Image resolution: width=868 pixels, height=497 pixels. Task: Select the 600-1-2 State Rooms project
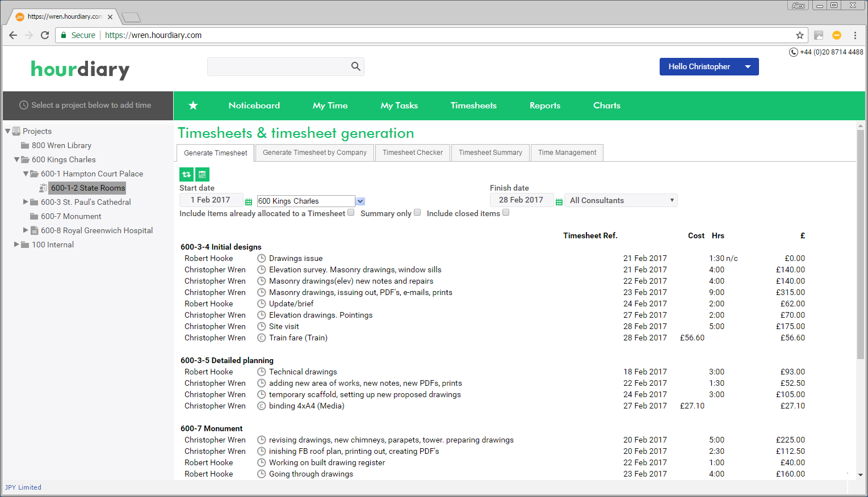tap(87, 187)
